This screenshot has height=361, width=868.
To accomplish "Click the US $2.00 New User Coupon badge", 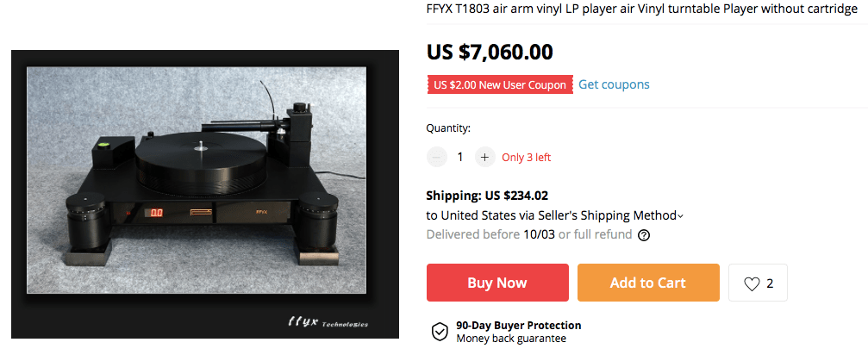I will coord(500,84).
